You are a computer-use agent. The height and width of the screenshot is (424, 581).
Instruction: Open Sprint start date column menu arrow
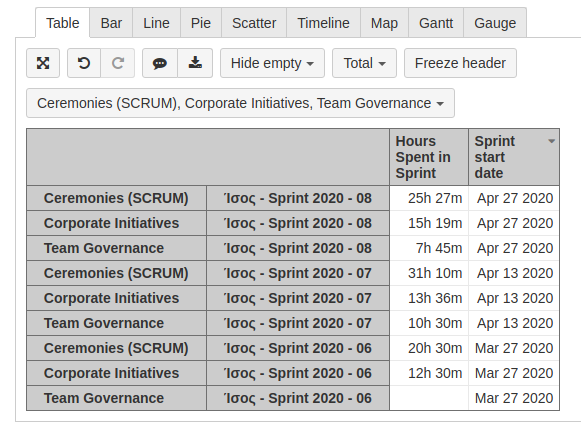click(551, 141)
